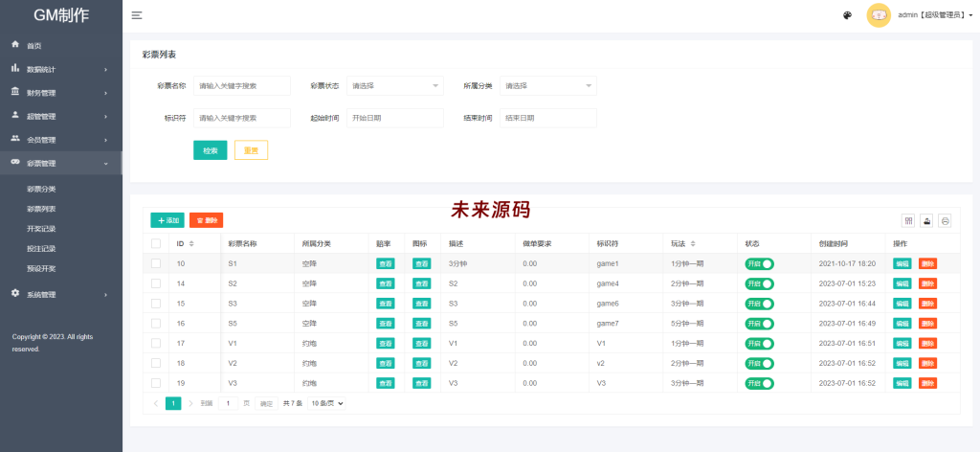Open the column filter icon above table
The image size is (980, 452).
908,220
